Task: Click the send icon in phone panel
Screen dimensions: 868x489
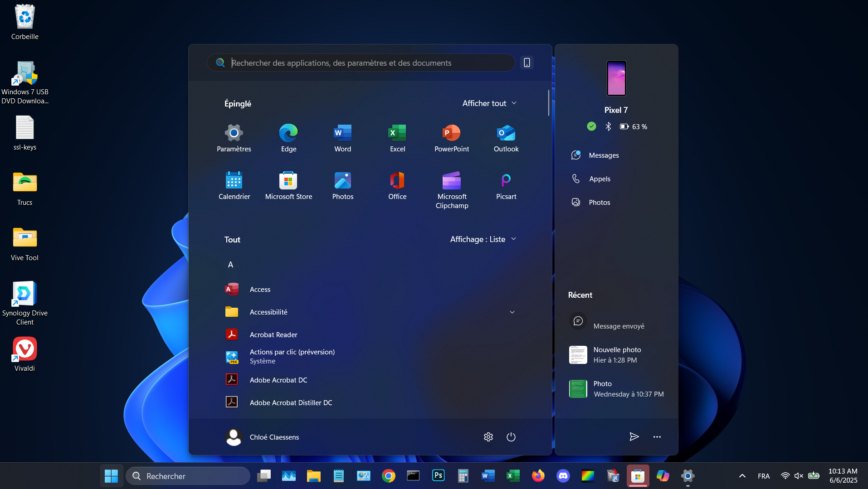Action: tap(634, 437)
